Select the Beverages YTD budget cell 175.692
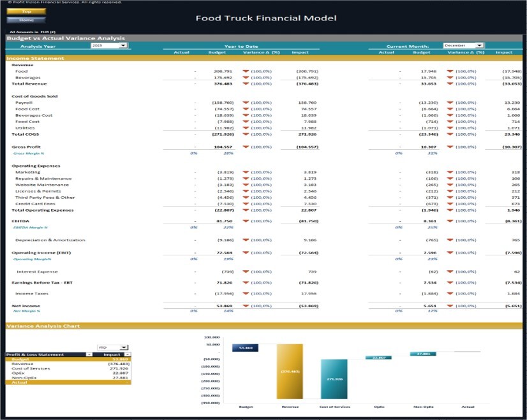Screen dimensions: 527x420 [x=223, y=78]
